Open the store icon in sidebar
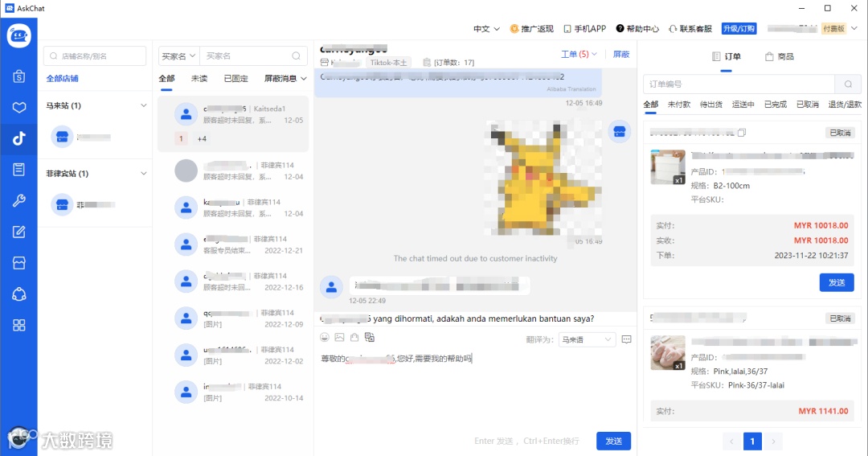The width and height of the screenshot is (868, 456). (x=18, y=263)
